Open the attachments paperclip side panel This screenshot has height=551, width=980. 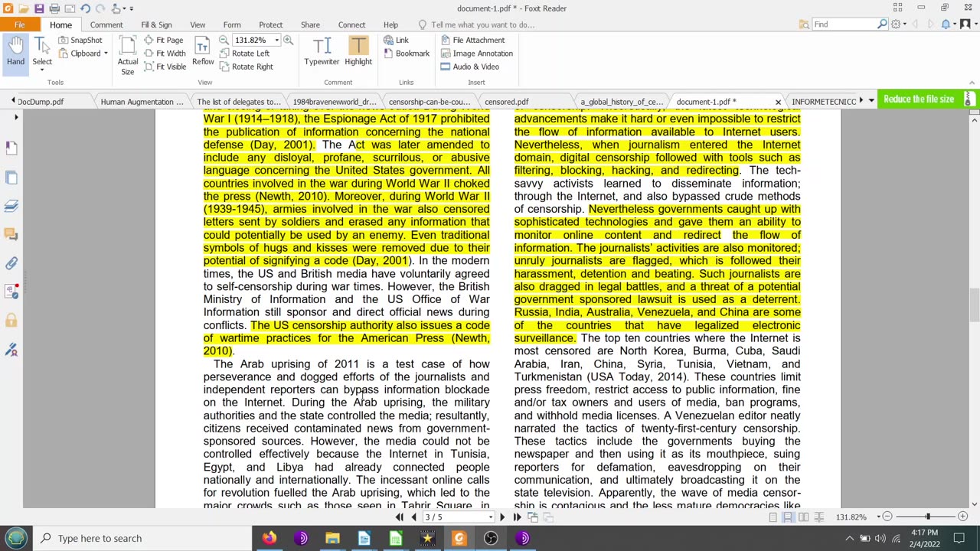(11, 263)
